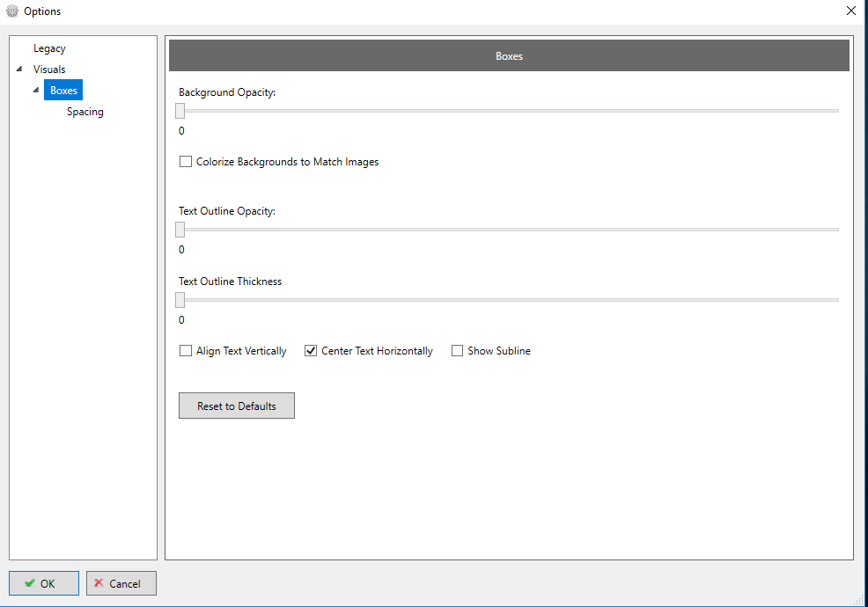Click the Cancel button
This screenshot has width=868, height=607.
pyautogui.click(x=121, y=583)
